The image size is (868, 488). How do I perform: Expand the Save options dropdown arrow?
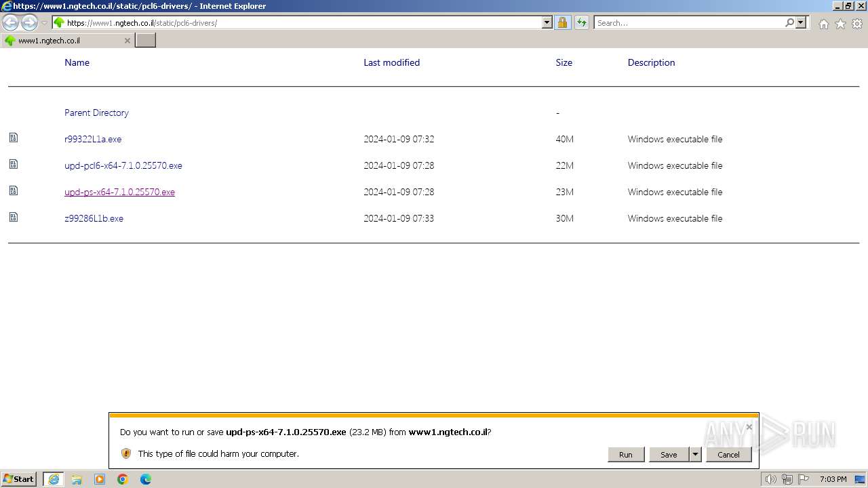(x=695, y=455)
